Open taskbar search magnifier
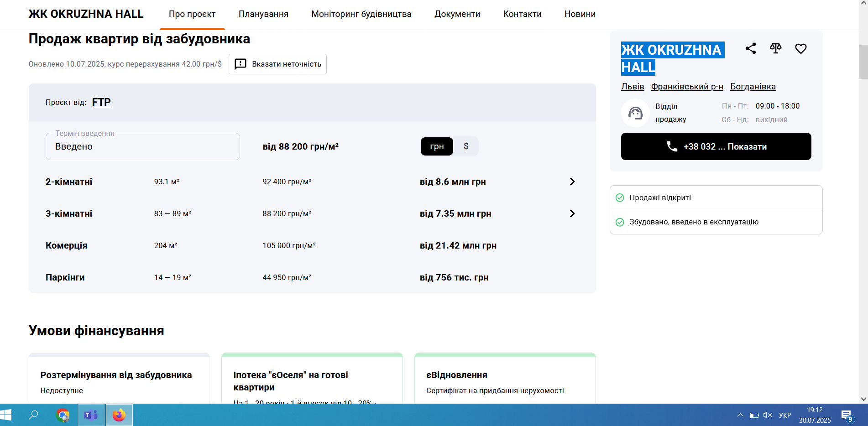The width and height of the screenshot is (868, 426). [33, 415]
